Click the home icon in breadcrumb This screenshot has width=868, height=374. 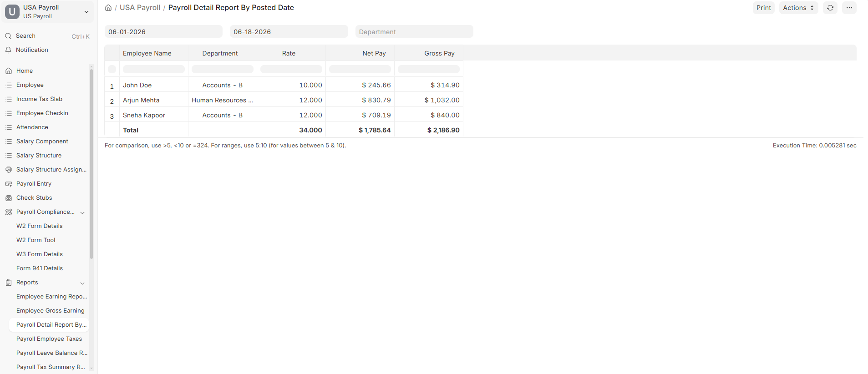[x=108, y=8]
